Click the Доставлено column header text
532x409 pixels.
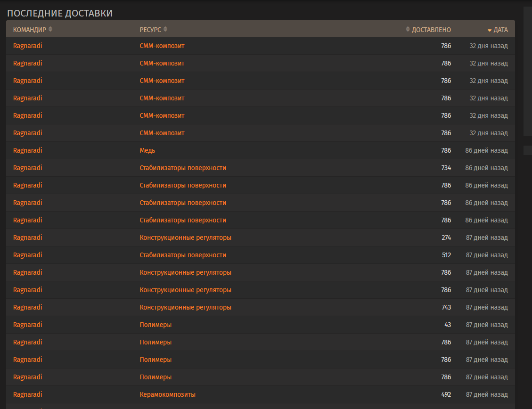(431, 30)
